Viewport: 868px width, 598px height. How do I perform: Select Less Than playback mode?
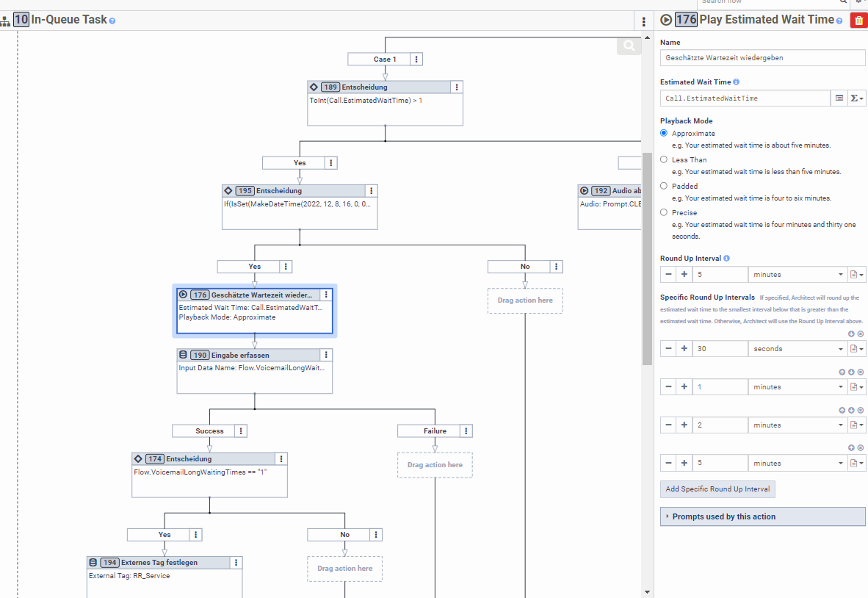[x=664, y=159]
